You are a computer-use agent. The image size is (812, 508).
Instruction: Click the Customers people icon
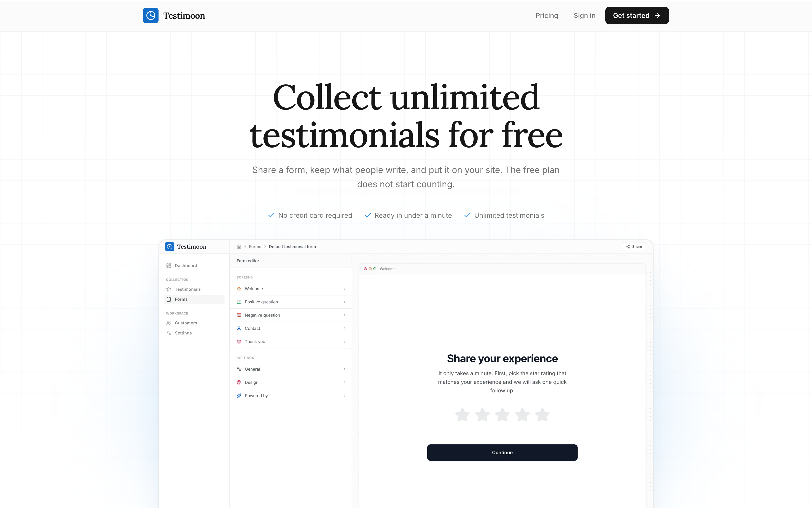point(169,323)
